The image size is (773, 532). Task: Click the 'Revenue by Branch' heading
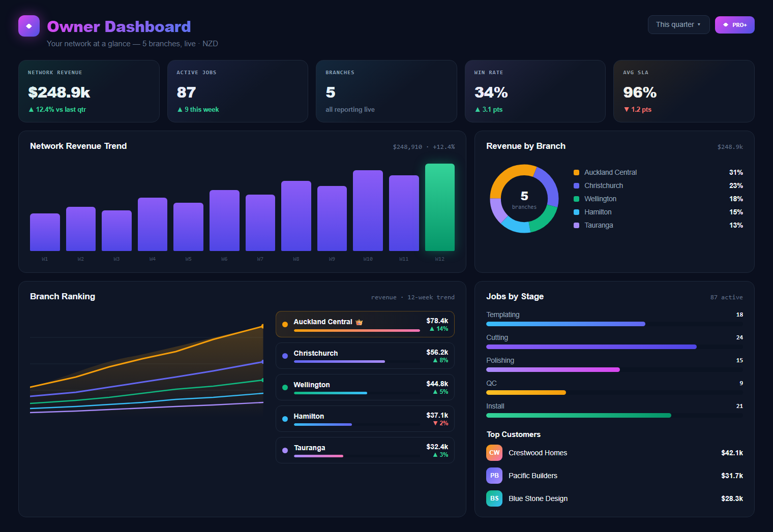click(525, 146)
